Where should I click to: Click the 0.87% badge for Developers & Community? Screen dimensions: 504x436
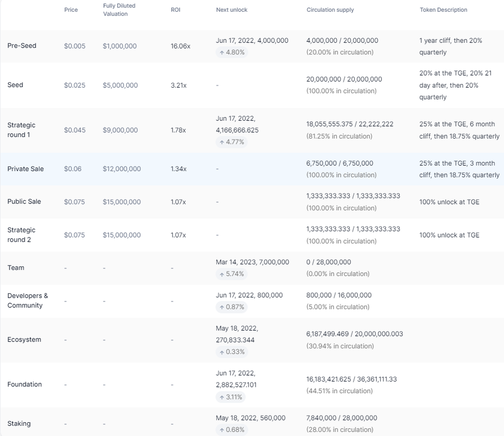click(231, 307)
